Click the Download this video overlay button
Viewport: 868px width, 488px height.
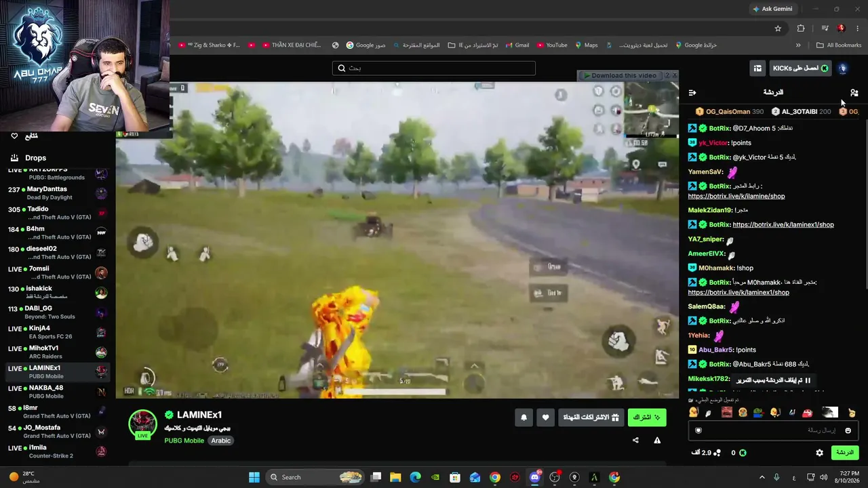tap(623, 75)
